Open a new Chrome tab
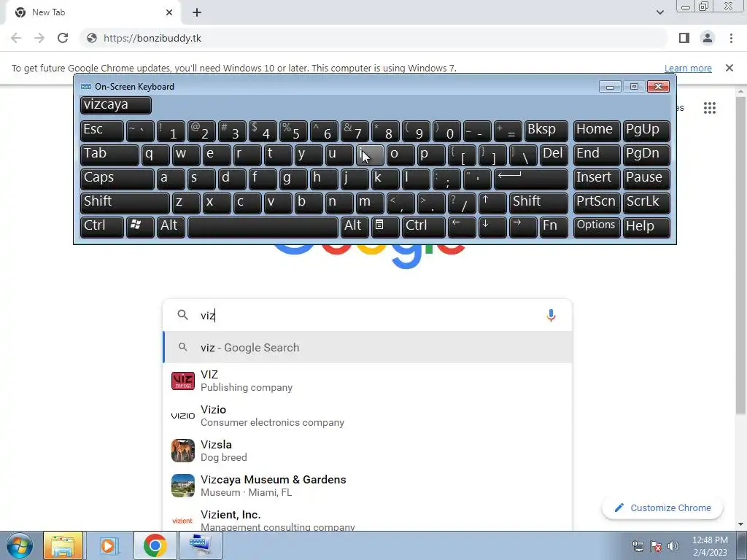The width and height of the screenshot is (747, 560). tap(197, 13)
